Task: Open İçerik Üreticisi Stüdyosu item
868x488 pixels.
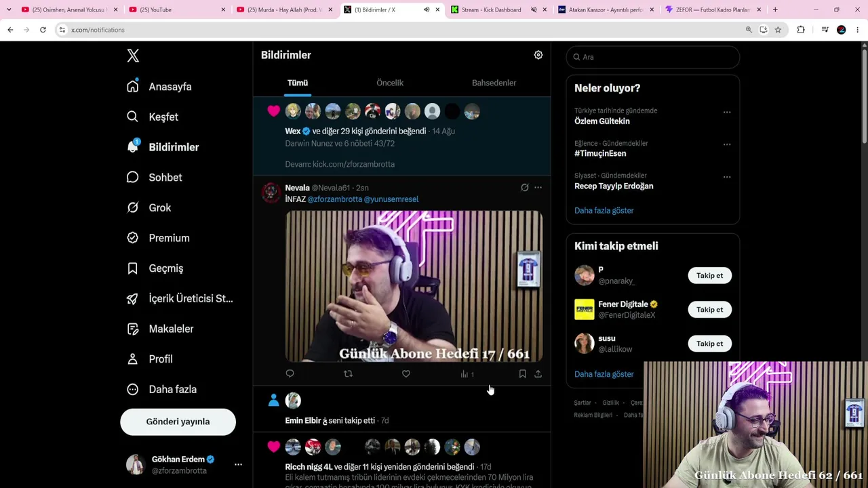Action: click(x=180, y=298)
